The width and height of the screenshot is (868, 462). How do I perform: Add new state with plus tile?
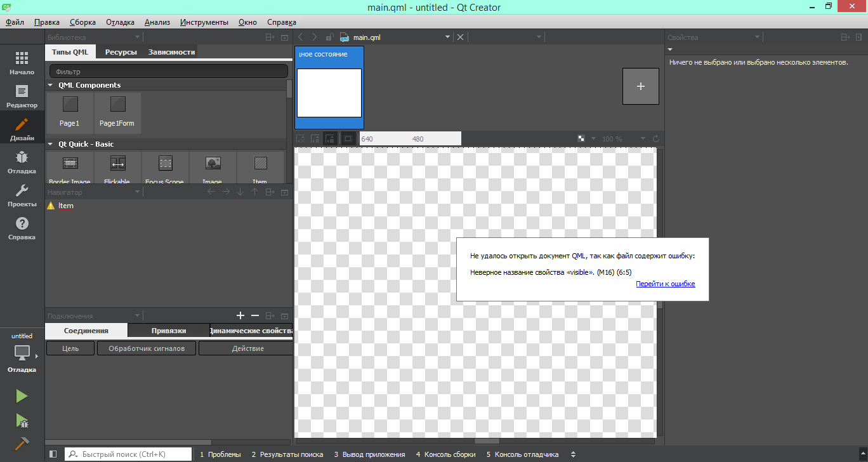coord(641,86)
